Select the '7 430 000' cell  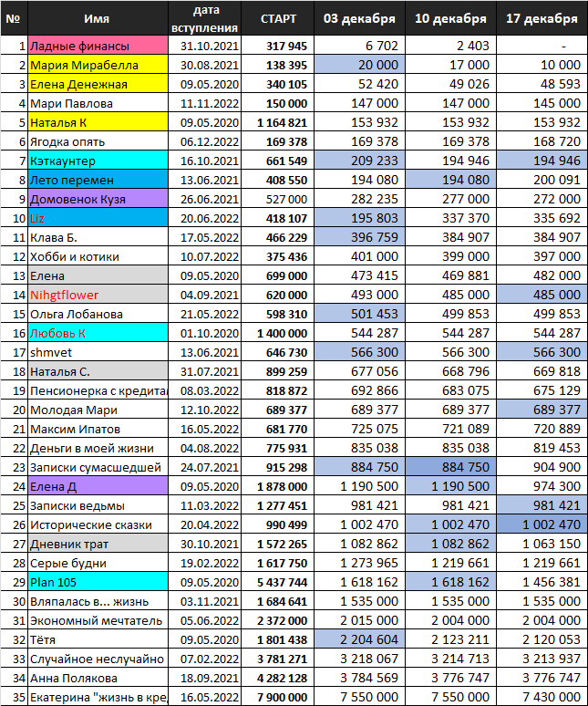tap(542, 697)
